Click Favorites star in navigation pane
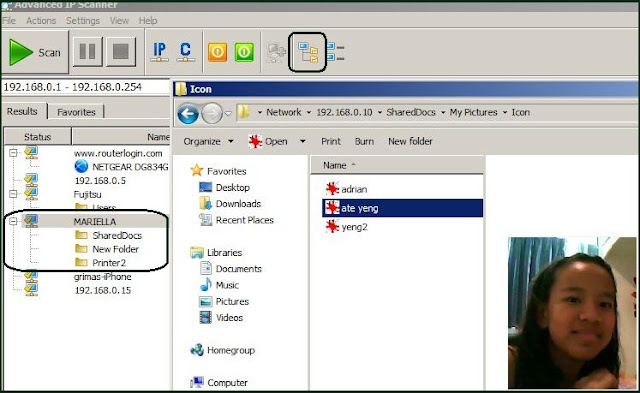This screenshot has width=640, height=393. tap(197, 170)
